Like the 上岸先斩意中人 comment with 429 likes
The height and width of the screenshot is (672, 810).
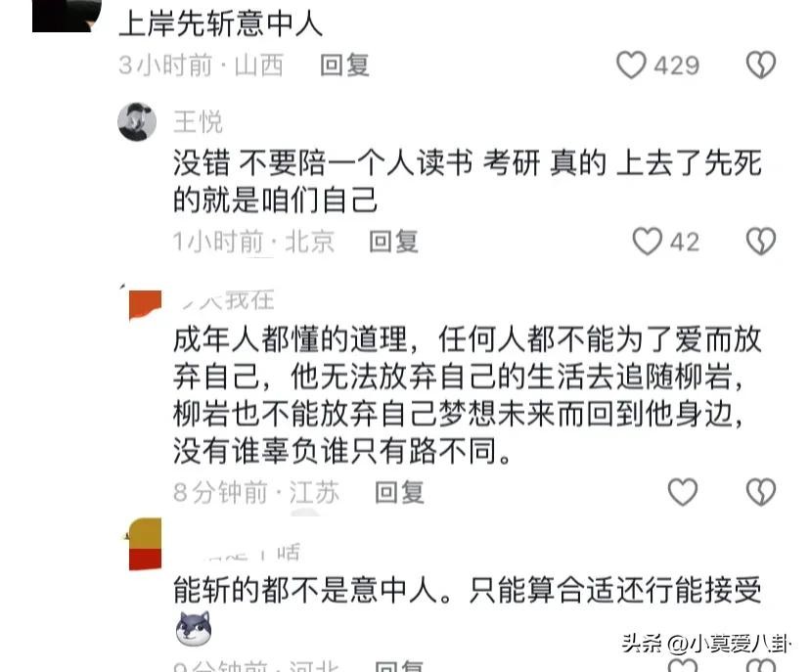(631, 66)
